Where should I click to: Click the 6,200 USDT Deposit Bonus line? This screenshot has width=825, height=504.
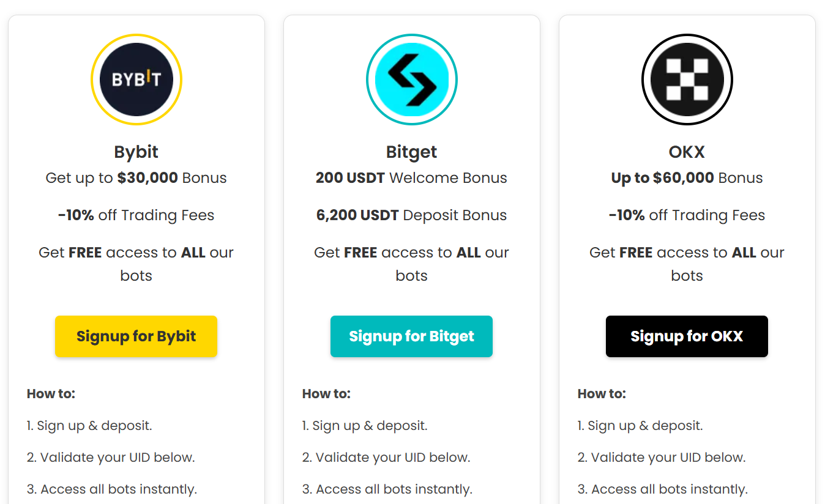pos(411,215)
